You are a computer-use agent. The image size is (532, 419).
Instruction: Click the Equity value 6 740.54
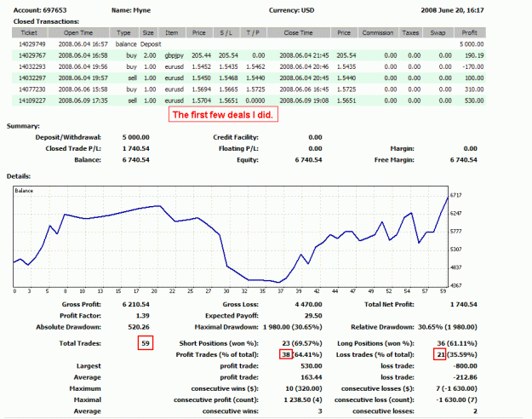coord(308,159)
